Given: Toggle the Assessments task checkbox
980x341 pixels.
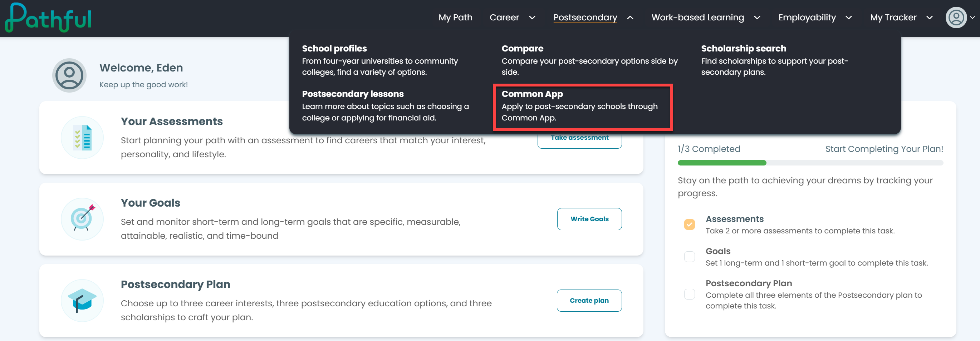Looking at the screenshot, I should click(689, 224).
